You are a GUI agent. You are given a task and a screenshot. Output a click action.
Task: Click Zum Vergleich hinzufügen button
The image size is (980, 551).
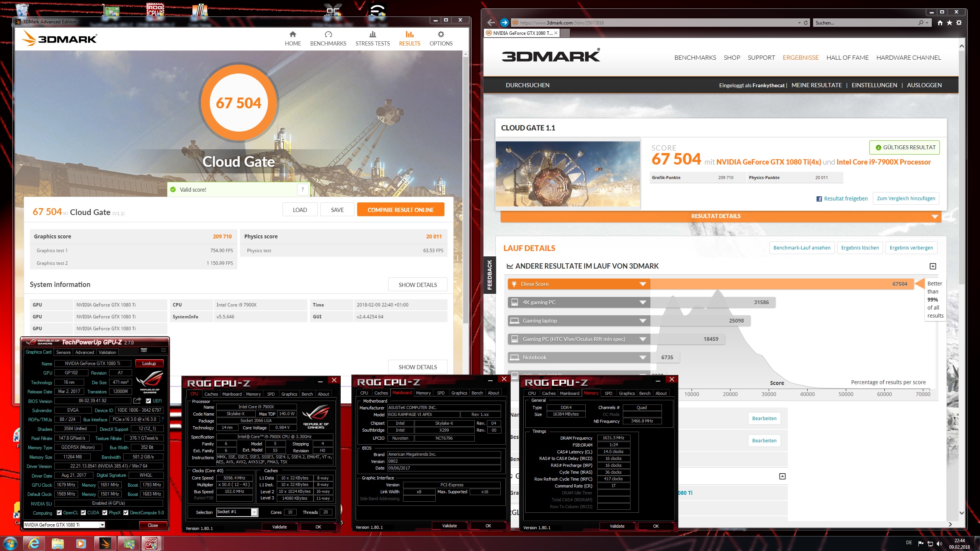(x=906, y=199)
